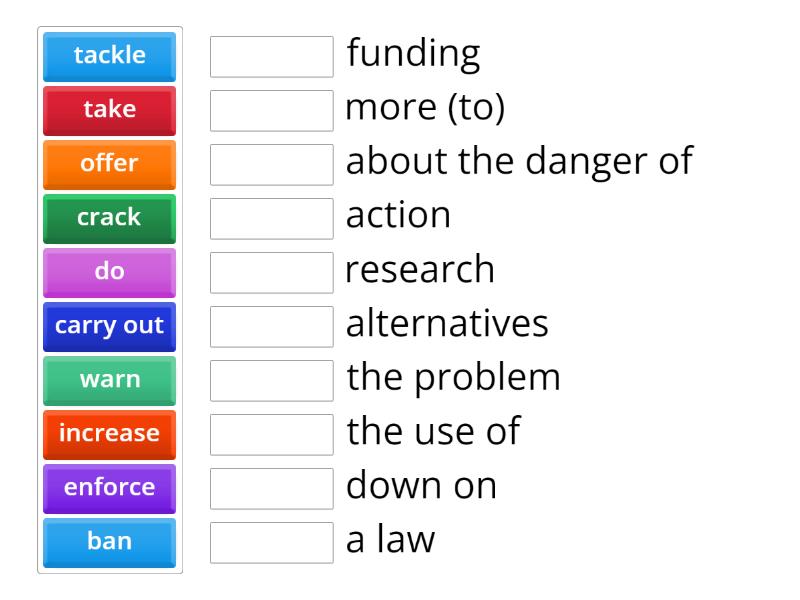Screen dimensions: 800x600
Task: Click the green 'warn' tile
Action: 109,380
